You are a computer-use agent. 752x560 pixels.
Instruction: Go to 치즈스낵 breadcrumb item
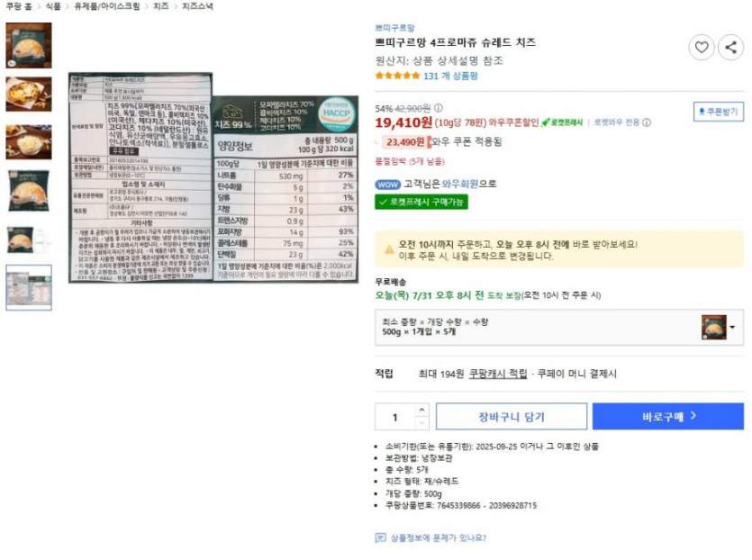tap(197, 6)
